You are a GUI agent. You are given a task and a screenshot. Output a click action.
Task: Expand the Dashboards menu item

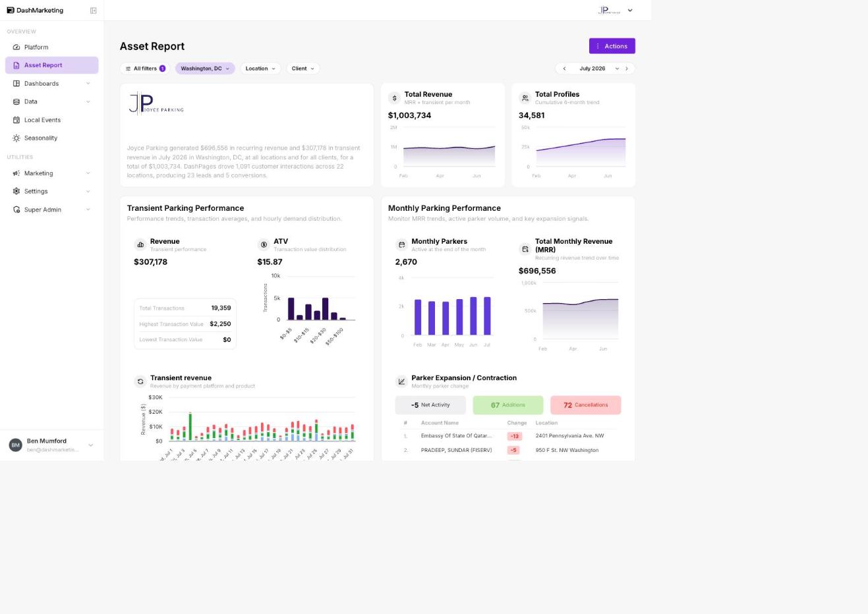(51, 84)
